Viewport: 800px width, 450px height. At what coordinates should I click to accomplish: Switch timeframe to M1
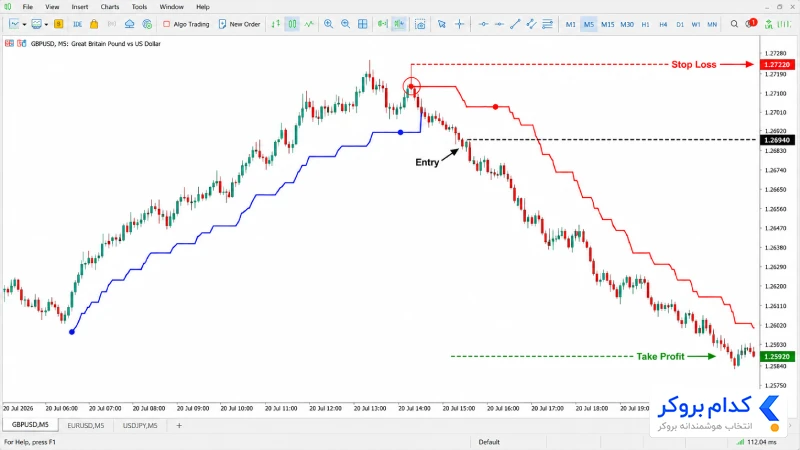[570, 24]
